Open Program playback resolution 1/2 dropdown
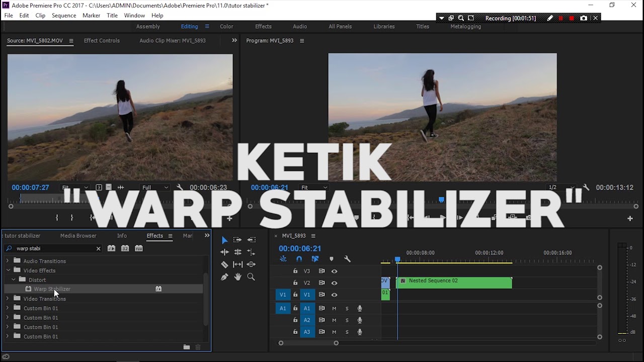 [561, 188]
